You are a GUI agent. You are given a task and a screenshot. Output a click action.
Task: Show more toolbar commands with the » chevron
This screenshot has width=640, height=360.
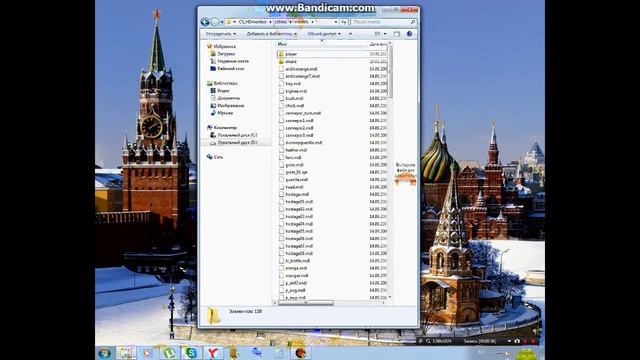point(350,34)
